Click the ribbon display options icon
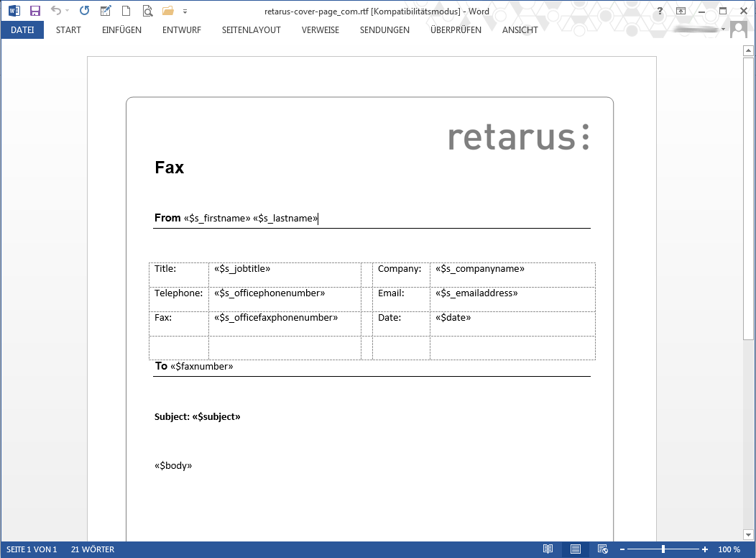The image size is (756, 558). point(681,11)
